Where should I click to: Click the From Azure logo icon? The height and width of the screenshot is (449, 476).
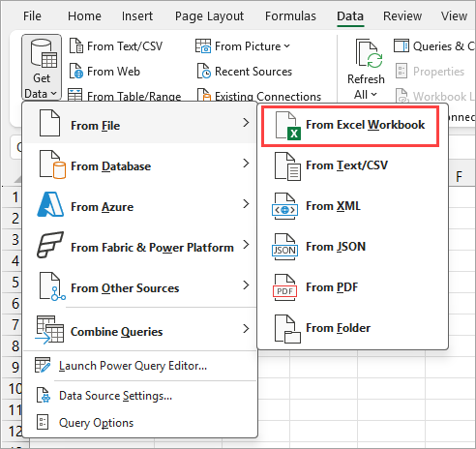pyautogui.click(x=50, y=204)
